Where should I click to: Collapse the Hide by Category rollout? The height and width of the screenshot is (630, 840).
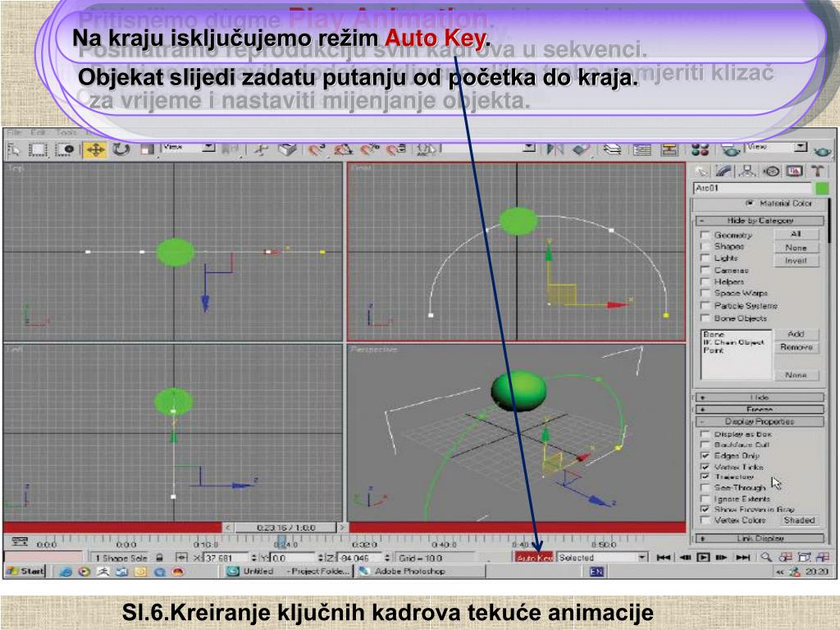point(760,221)
